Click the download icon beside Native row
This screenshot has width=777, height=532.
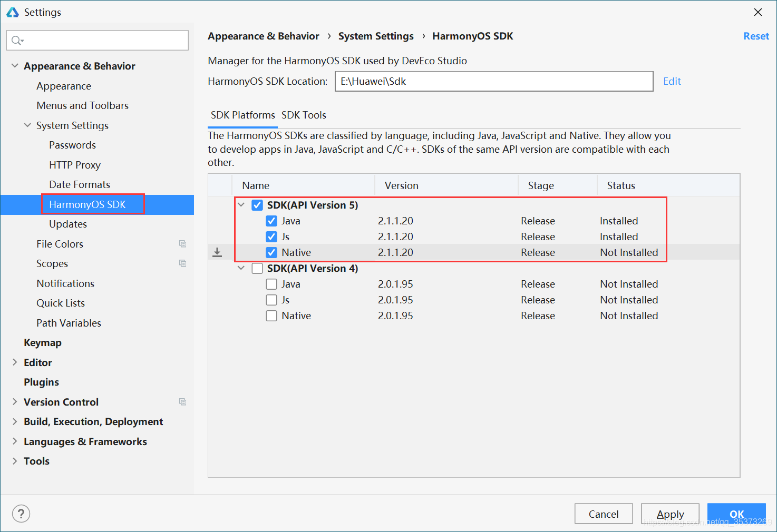217,253
